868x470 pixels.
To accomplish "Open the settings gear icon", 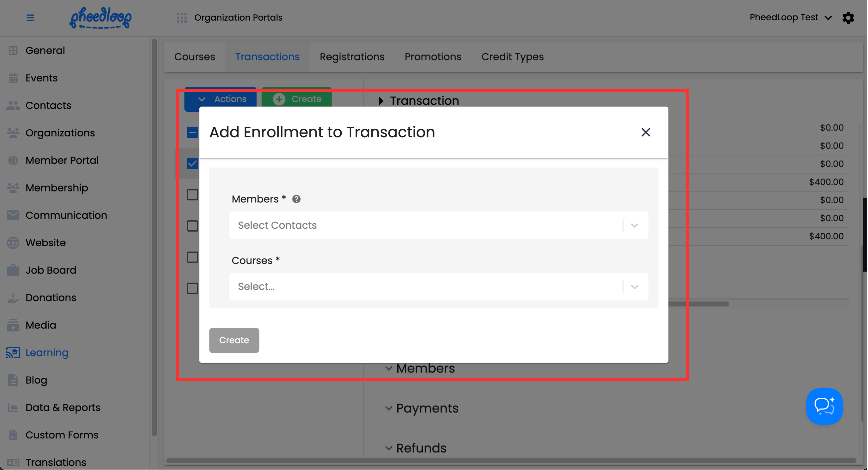I will [x=848, y=18].
